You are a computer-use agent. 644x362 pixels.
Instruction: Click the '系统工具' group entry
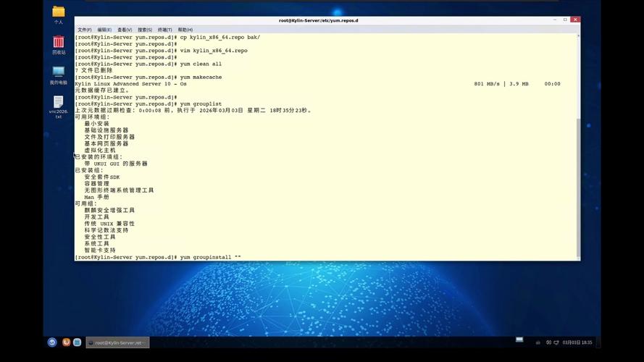[97, 243]
